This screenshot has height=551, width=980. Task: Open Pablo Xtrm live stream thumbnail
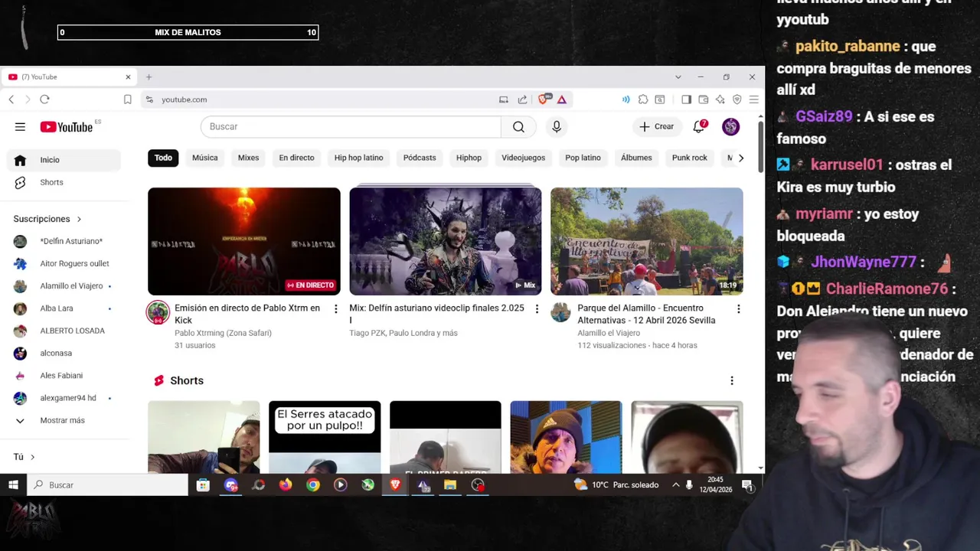(x=244, y=241)
